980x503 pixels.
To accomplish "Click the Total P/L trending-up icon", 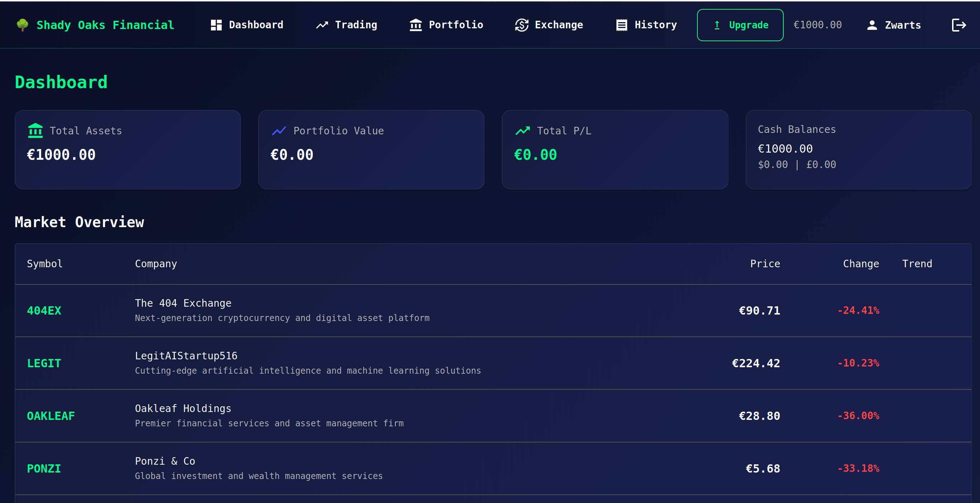I will coord(523,130).
